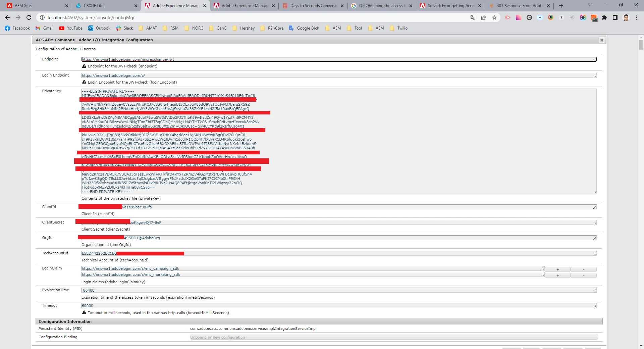
Task: Open the NORC bookmark folder
Action: click(x=194, y=28)
